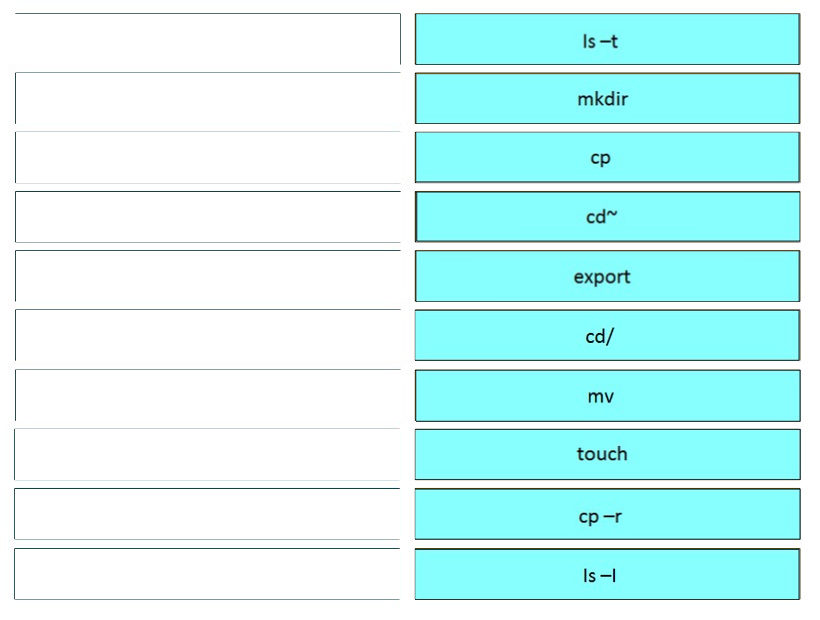This screenshot has width=820, height=620.
Task: Click the empty slot beside "ls –t"
Action: coord(208,39)
